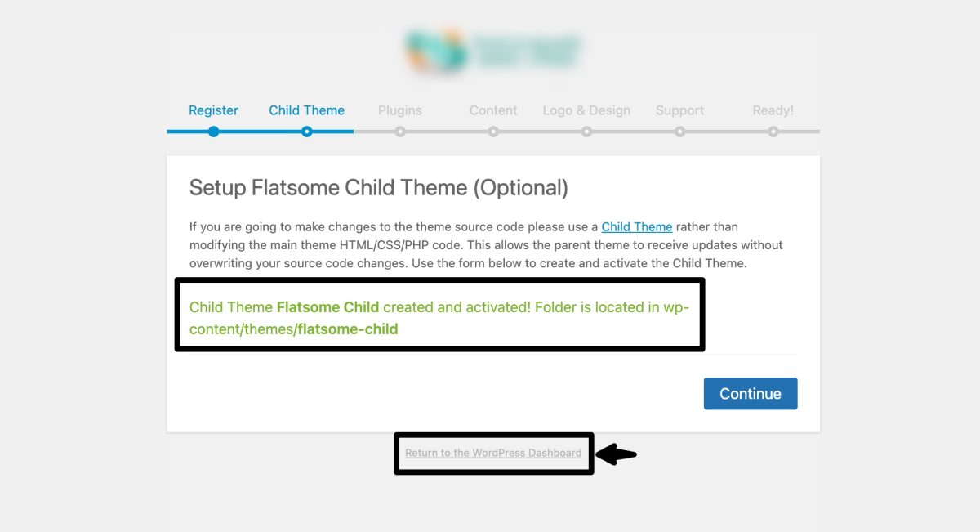Return to the WordPress Dashboard
Image resolution: width=980 pixels, height=532 pixels.
point(493,453)
